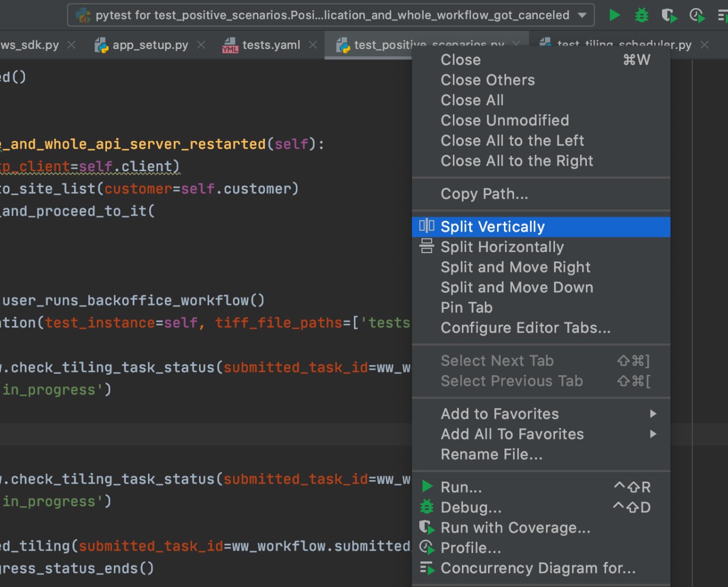Choose Close Others from context menu
The image size is (728, 587).
coord(541,80)
